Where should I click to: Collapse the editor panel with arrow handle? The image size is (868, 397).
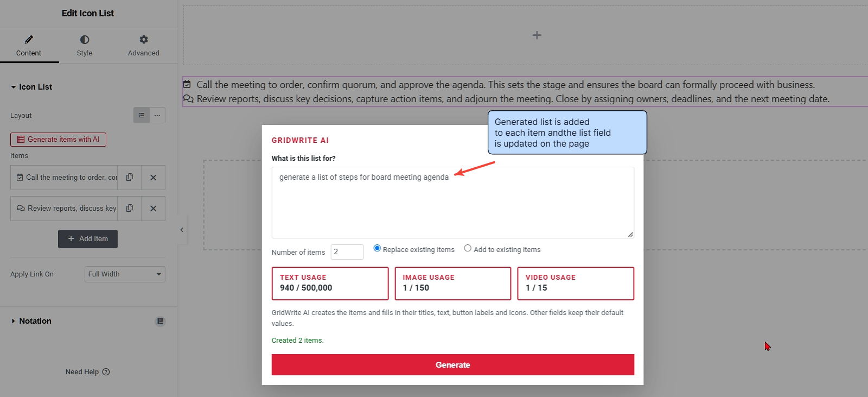[x=182, y=230]
